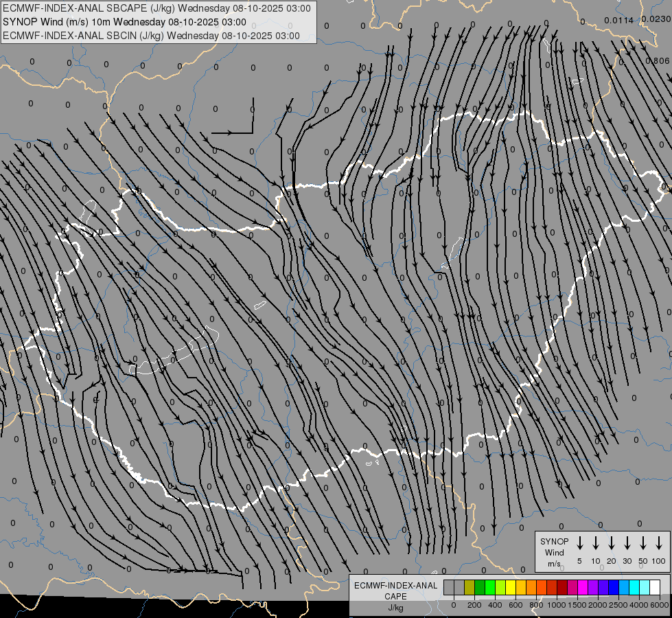This screenshot has height=618, width=672.
Task: Select the first gray CAPE swatch below 0
Action: 449,587
